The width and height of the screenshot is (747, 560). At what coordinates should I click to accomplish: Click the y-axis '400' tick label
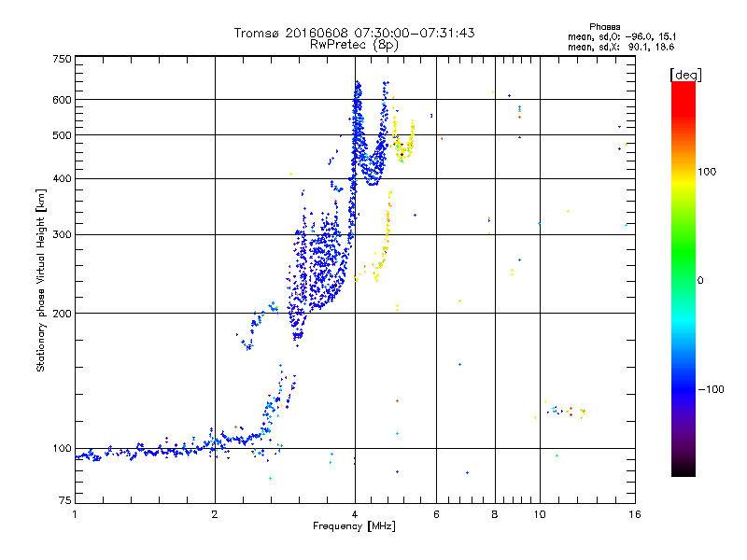[x=62, y=179]
